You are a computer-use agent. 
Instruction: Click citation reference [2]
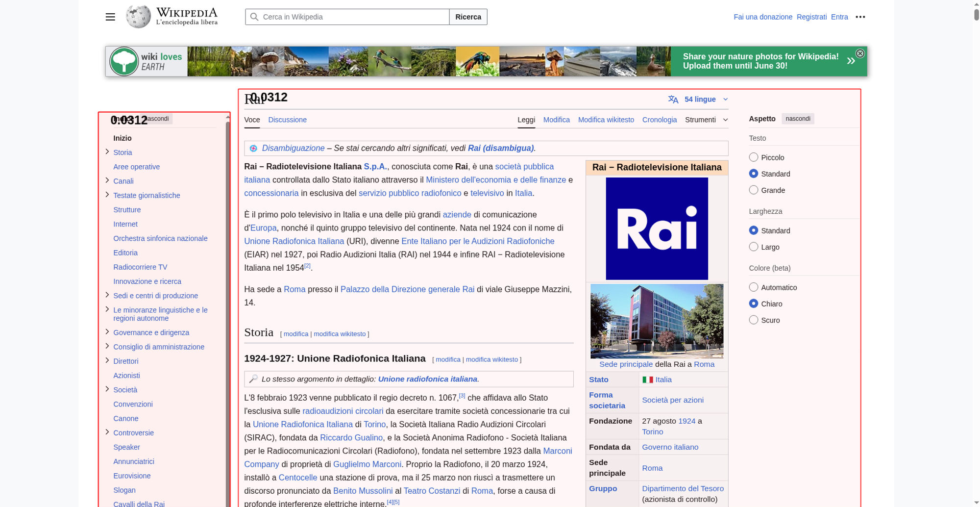(307, 266)
